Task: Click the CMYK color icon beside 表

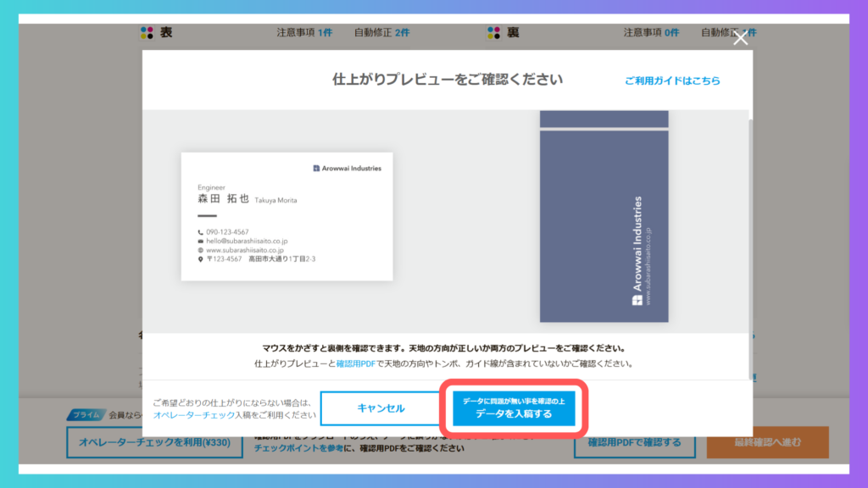Action: (x=147, y=33)
